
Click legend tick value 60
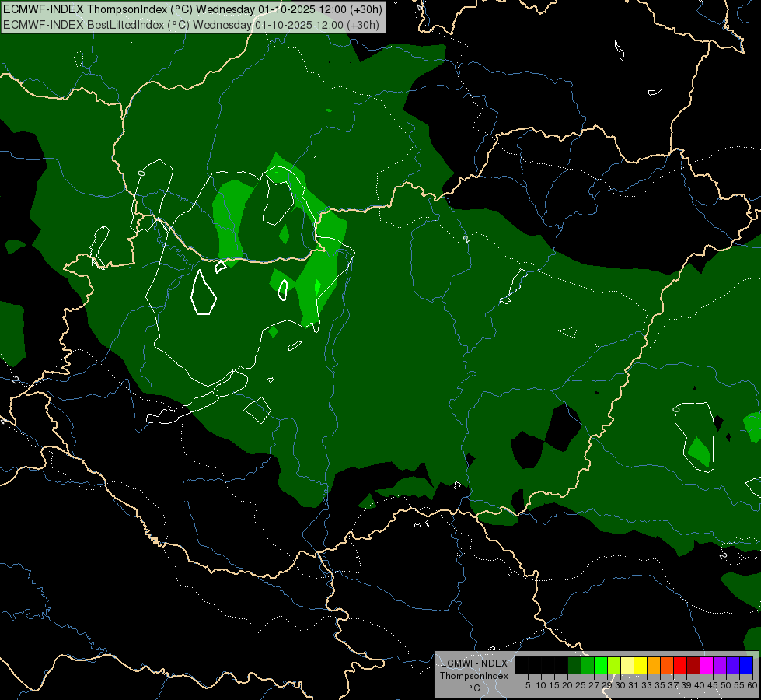(x=752, y=685)
